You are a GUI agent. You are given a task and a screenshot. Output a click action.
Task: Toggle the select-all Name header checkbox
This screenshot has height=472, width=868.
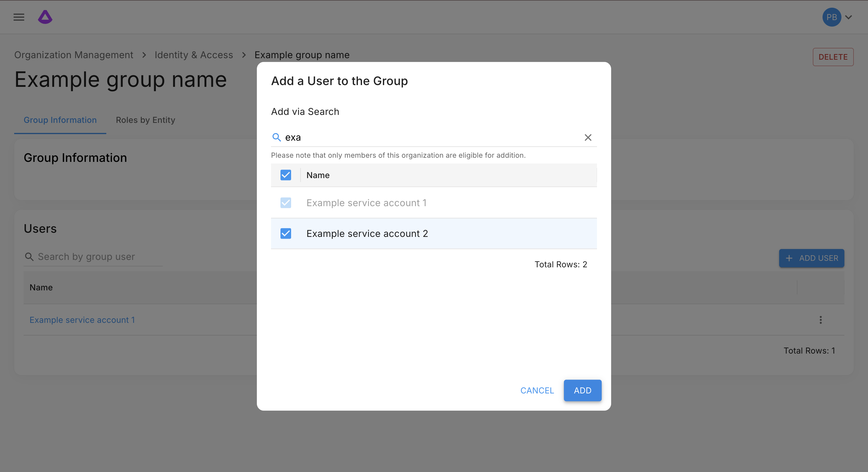(285, 175)
